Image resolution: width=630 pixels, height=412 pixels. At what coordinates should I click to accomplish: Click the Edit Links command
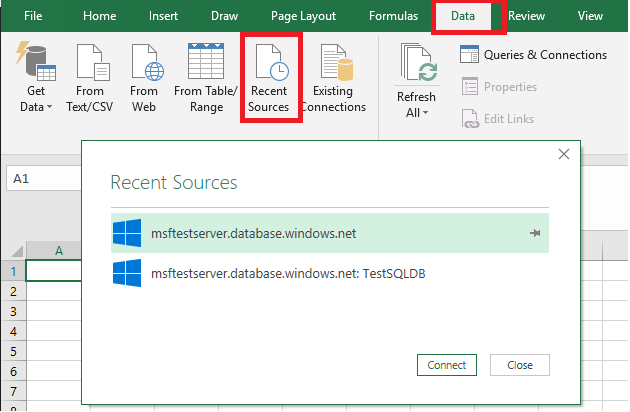[498, 119]
